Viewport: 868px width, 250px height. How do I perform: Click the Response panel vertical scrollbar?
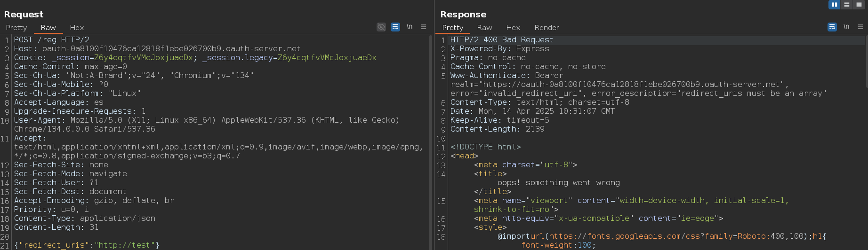tap(866, 61)
